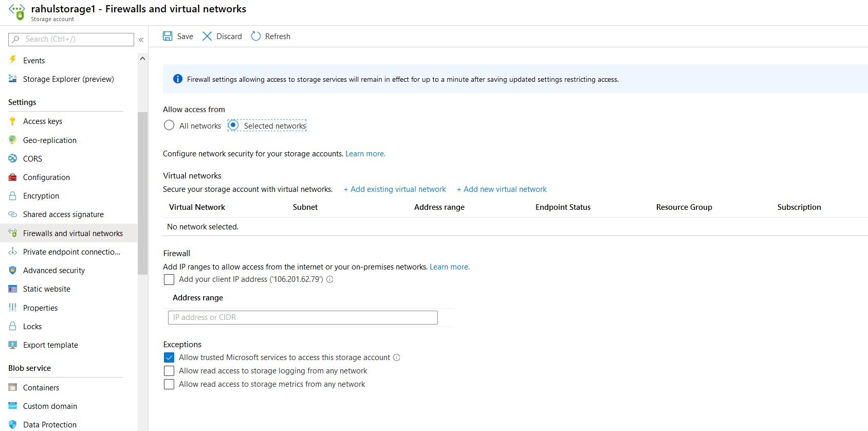Click the Access keys key icon
The height and width of the screenshot is (431, 868).
click(x=13, y=121)
